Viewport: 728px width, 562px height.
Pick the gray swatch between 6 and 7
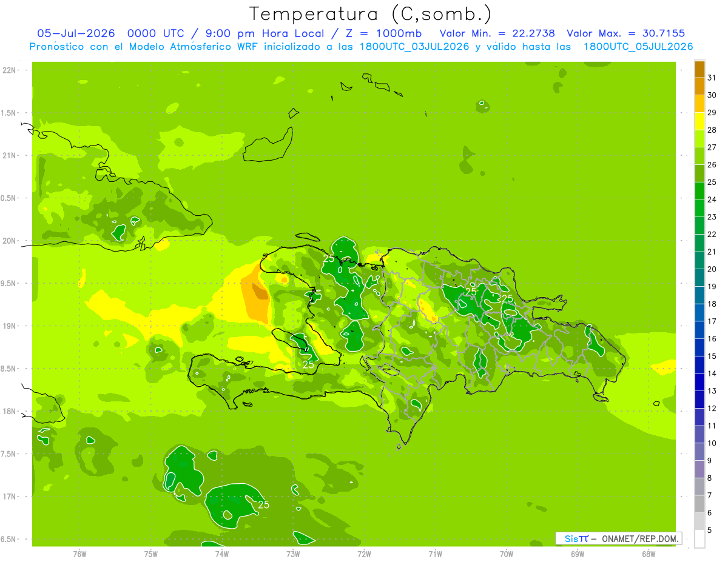[x=699, y=504]
